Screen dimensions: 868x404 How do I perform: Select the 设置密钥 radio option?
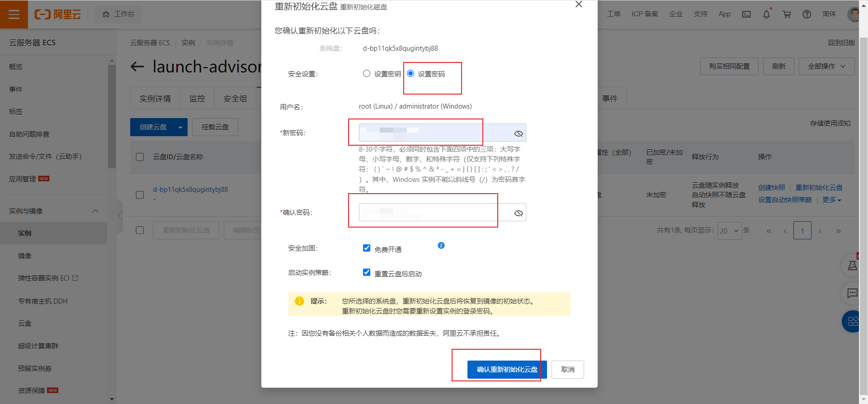coord(367,74)
